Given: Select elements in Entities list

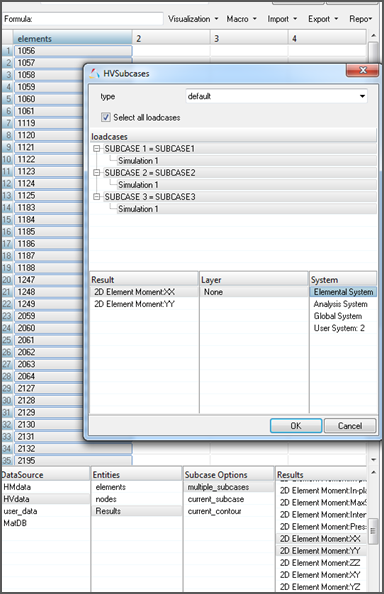Looking at the screenshot, I should [x=137, y=487].
